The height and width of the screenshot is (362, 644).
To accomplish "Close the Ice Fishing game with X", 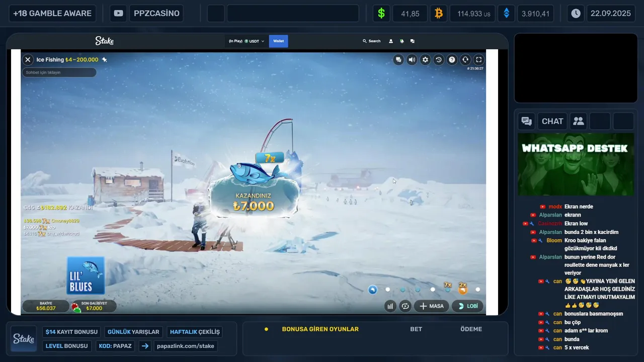I will coord(28,59).
